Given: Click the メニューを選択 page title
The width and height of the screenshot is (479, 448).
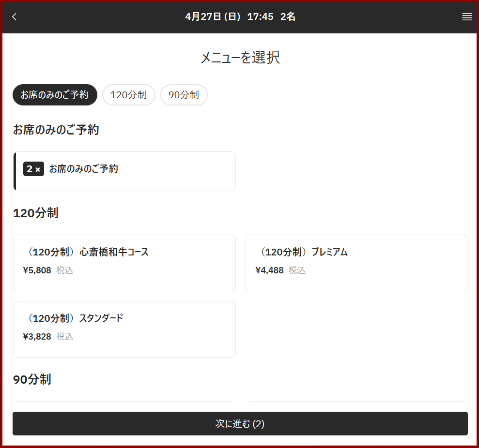Looking at the screenshot, I should click(x=240, y=58).
